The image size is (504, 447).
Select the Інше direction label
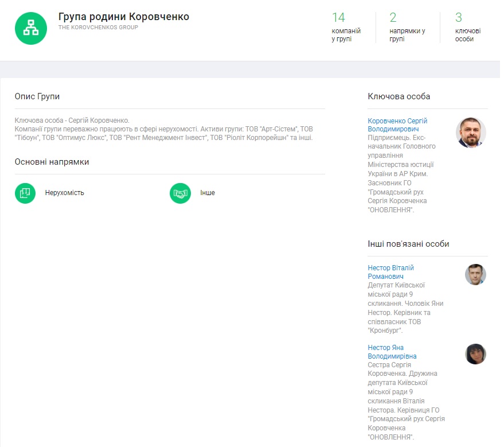click(x=208, y=193)
